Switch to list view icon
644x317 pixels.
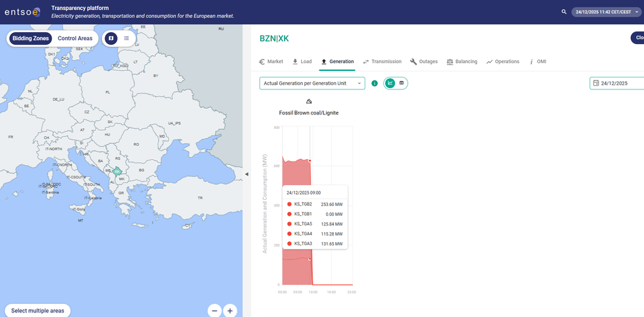coord(126,38)
